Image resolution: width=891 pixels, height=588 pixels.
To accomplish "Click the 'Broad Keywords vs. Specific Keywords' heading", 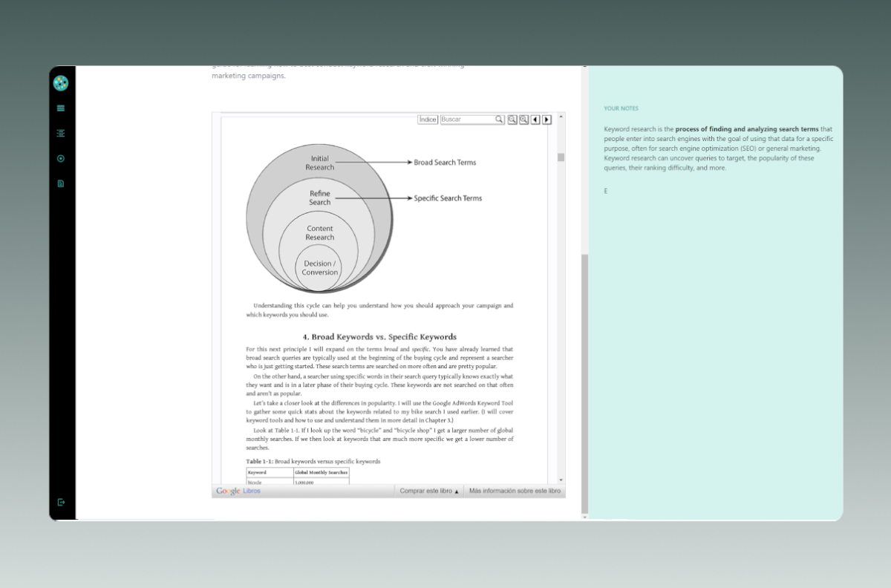I will click(x=379, y=336).
